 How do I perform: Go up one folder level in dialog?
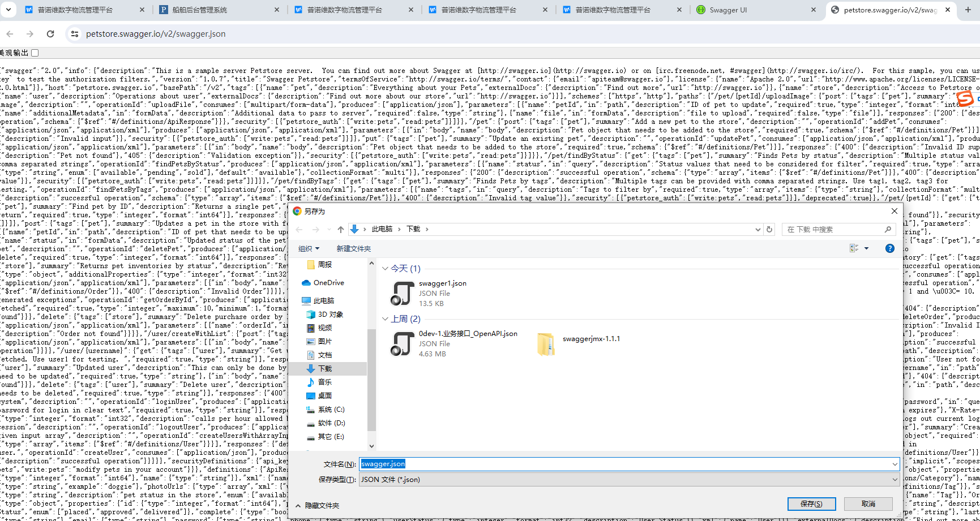click(x=340, y=229)
